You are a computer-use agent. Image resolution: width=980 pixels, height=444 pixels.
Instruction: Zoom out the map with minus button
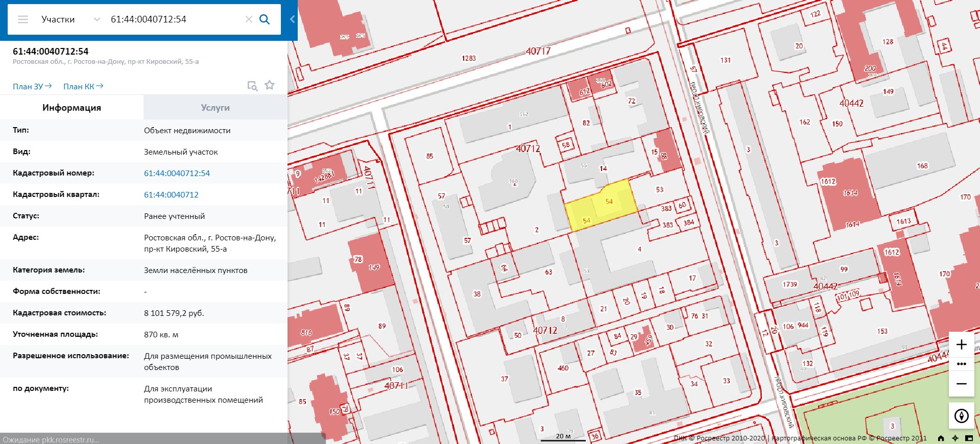click(x=961, y=384)
